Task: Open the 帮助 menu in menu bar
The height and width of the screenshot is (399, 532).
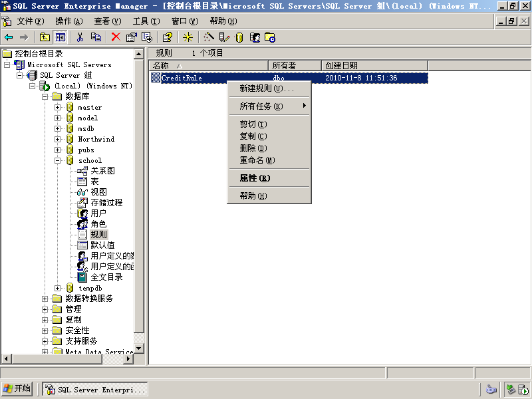Action: [223, 21]
